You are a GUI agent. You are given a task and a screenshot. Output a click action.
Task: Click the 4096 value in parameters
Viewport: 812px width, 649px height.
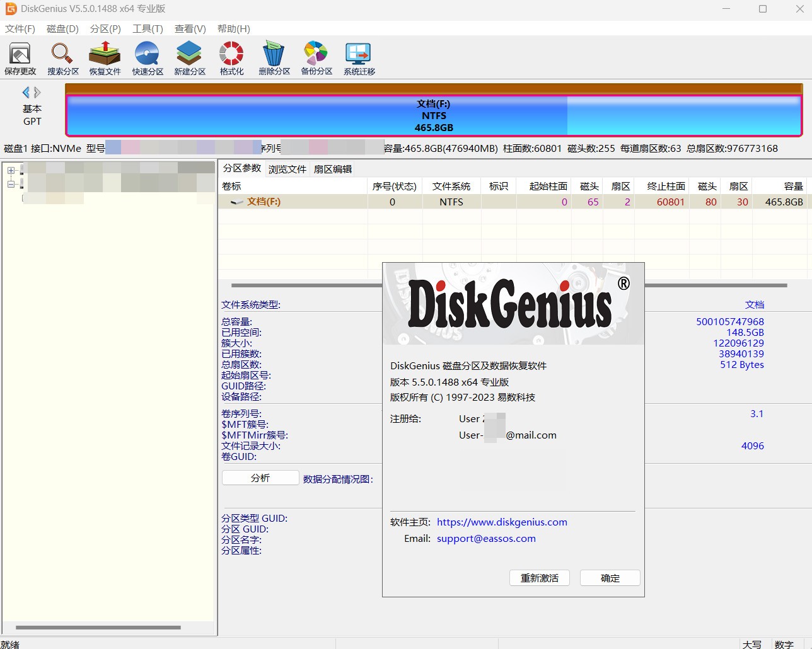753,445
